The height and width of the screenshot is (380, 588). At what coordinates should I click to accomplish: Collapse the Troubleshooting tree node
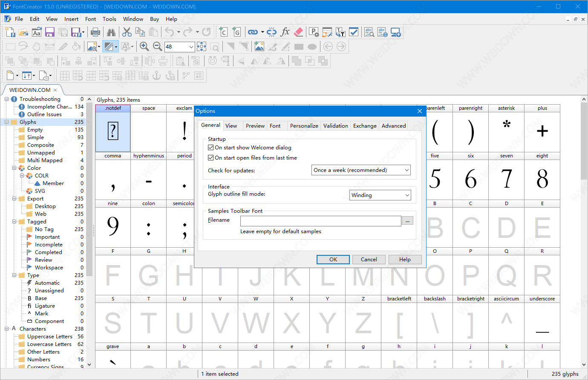[x=7, y=99]
